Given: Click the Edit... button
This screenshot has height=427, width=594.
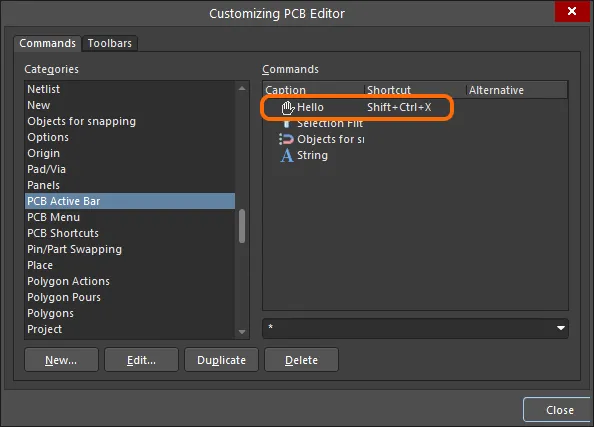Looking at the screenshot, I should pos(141,360).
